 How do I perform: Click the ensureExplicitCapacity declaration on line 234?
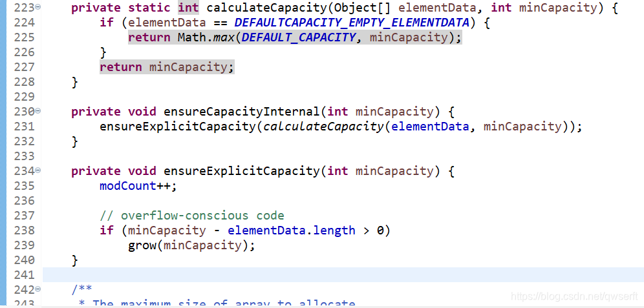(241, 170)
